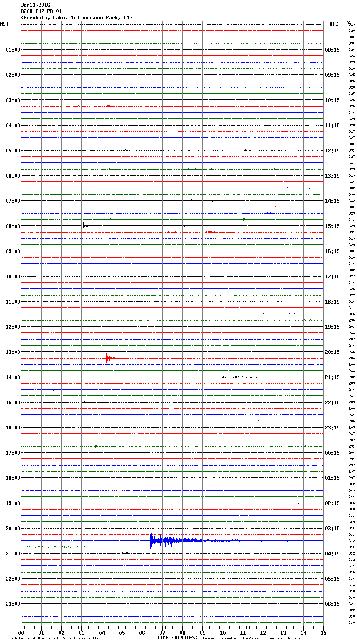Click minute 00 on the bottom axis
Image resolution: width=357 pixels, height=644 pixels.
point(21,633)
